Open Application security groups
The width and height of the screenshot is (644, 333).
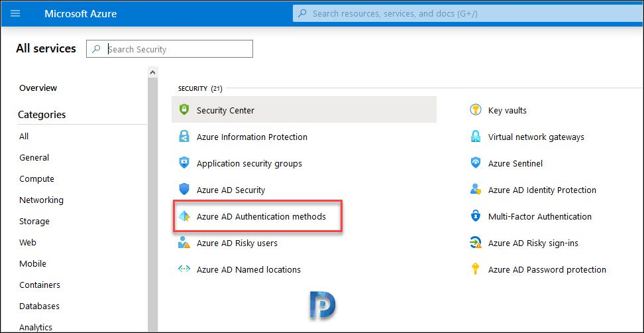coord(249,164)
